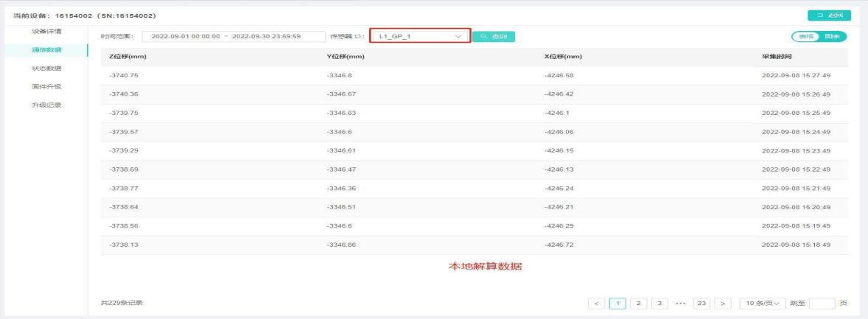Jump to last page 23
Viewport: 868px width, 319px height.
702,302
